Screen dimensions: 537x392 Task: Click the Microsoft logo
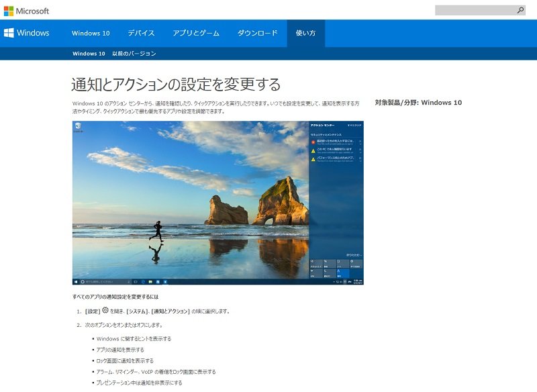coord(26,11)
